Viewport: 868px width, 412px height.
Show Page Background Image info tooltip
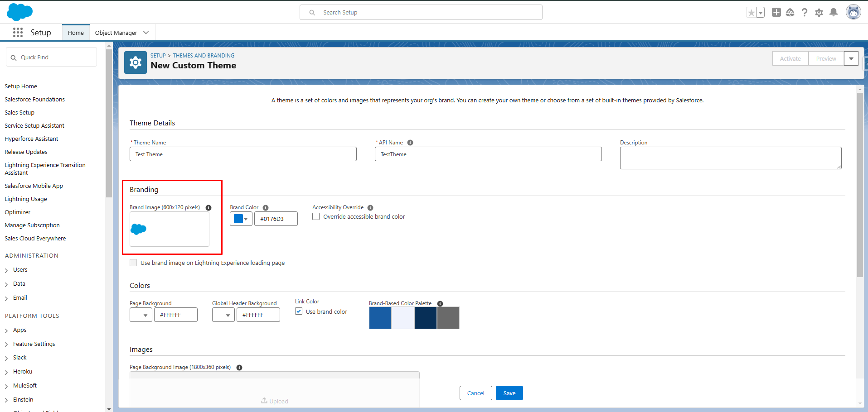coord(239,368)
